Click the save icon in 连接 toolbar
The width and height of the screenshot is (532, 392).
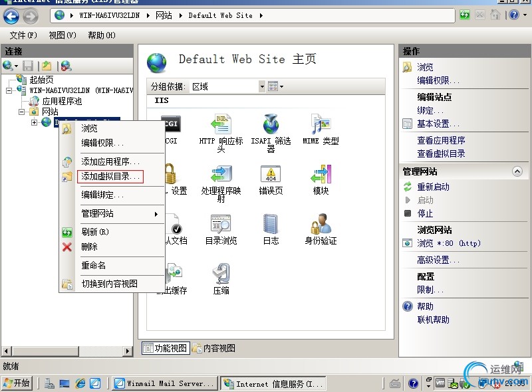pos(28,66)
